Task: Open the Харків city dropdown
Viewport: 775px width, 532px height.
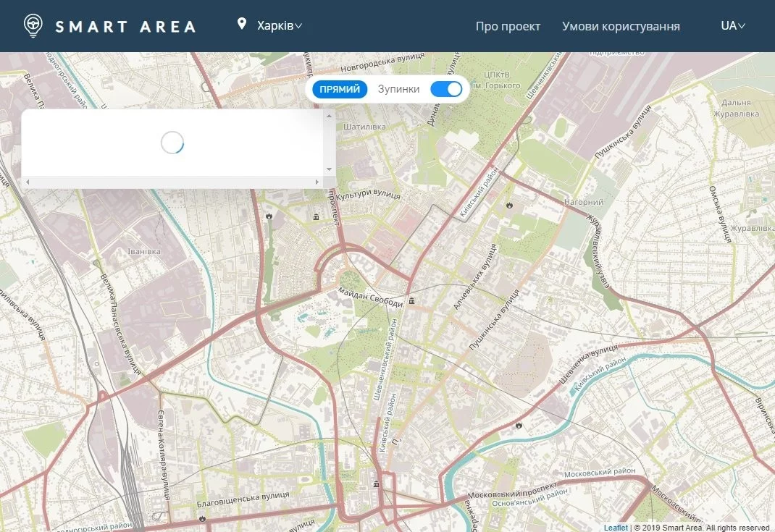Action: (x=279, y=26)
